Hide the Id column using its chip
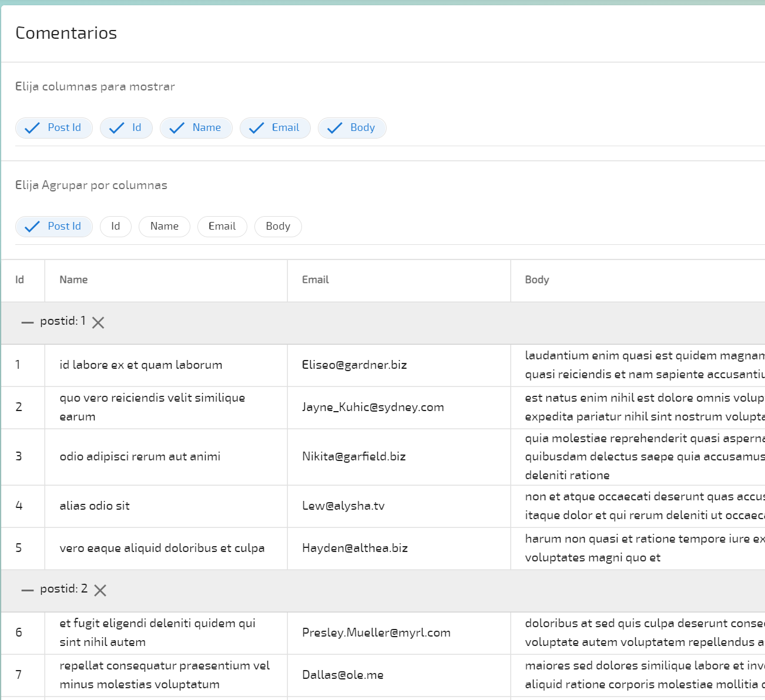 coord(126,128)
